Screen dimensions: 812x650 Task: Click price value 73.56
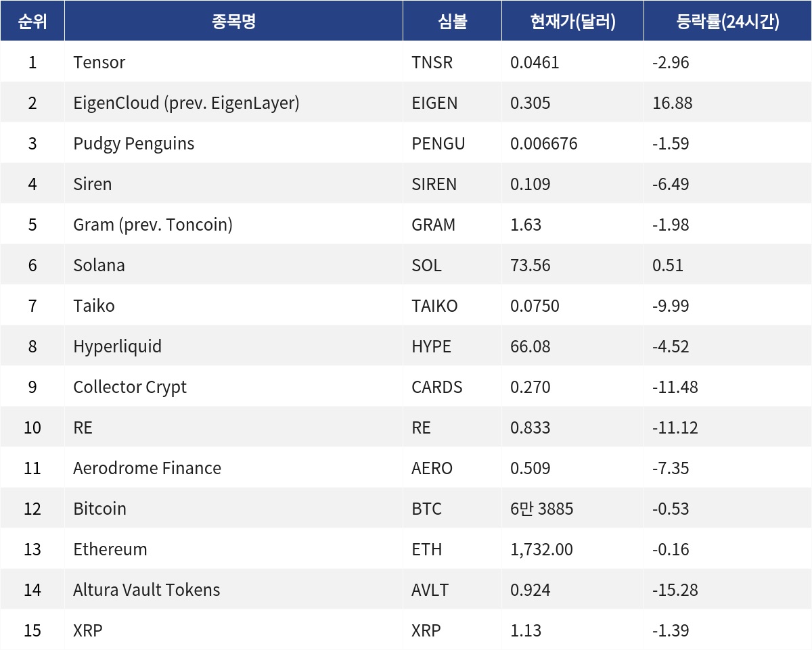coord(531,265)
